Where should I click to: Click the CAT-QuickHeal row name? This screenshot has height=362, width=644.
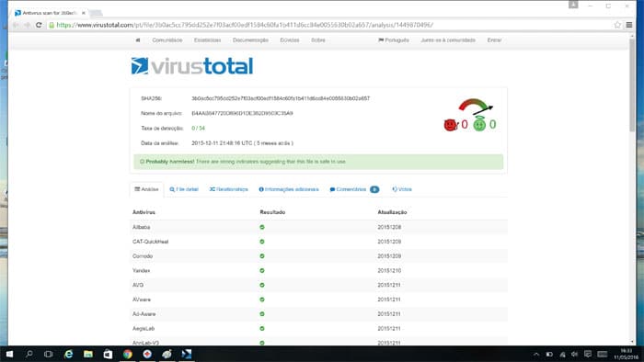(x=150, y=242)
